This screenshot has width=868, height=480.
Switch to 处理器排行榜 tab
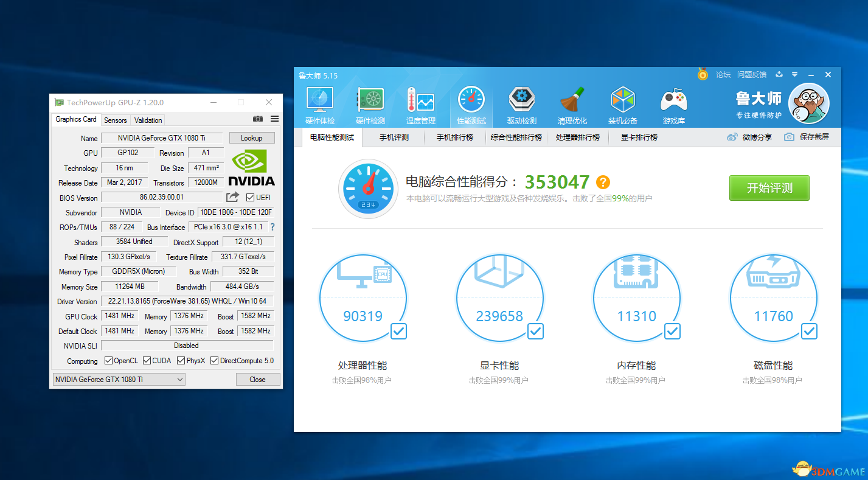[x=578, y=137]
